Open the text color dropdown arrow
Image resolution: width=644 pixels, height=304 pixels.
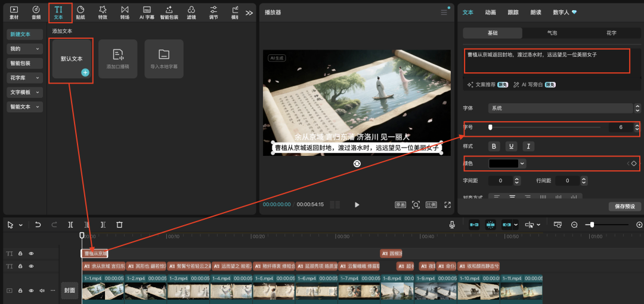point(522,163)
